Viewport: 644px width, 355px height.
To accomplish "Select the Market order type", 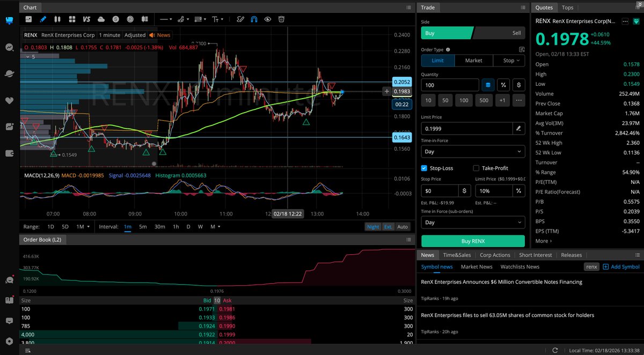I will point(473,61).
